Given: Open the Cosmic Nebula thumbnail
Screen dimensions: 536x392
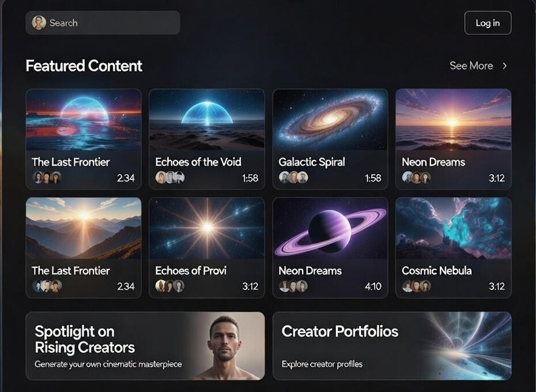Looking at the screenshot, I should (453, 228).
